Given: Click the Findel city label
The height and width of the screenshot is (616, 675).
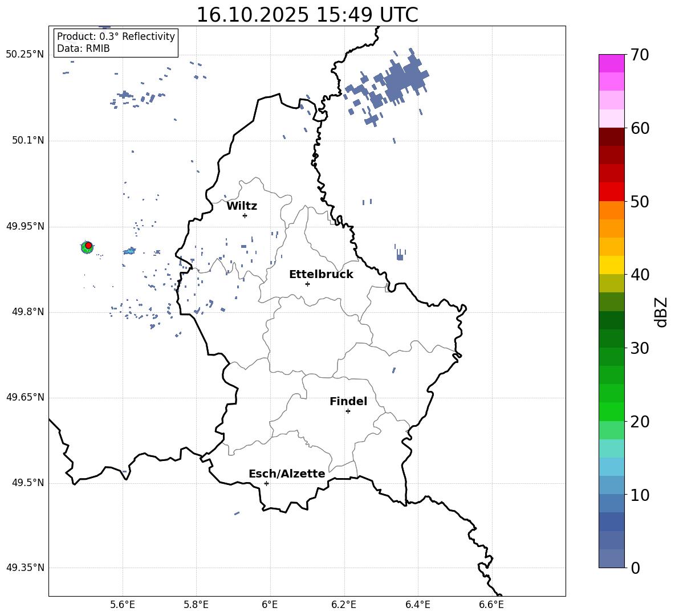Looking at the screenshot, I should pos(348,401).
